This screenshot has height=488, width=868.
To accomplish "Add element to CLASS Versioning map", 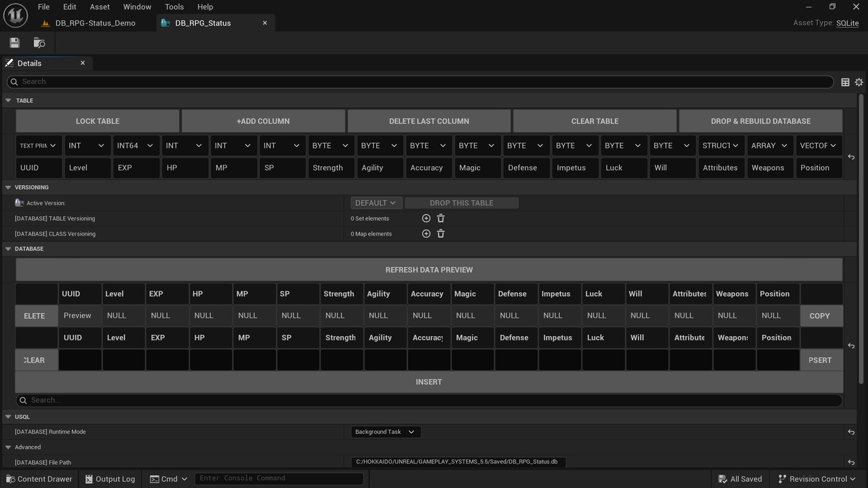I will [x=426, y=234].
